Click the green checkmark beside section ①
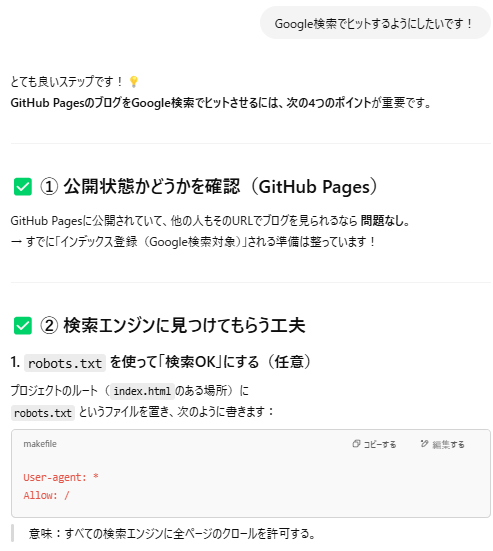 pyautogui.click(x=23, y=186)
